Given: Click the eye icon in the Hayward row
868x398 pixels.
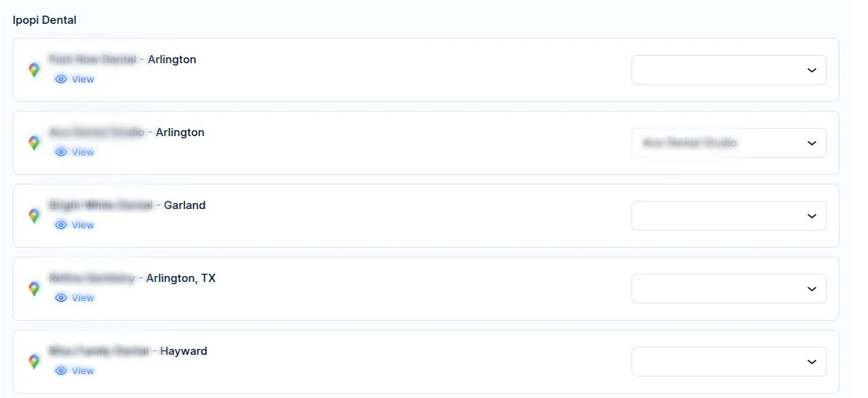Looking at the screenshot, I should pyautogui.click(x=61, y=371).
